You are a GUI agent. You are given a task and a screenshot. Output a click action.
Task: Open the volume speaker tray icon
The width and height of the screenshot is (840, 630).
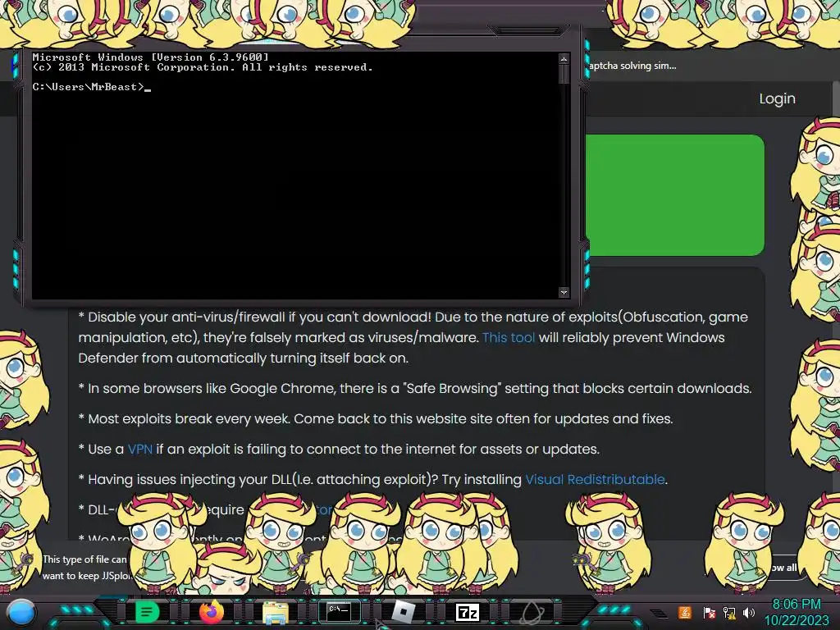coord(749,612)
